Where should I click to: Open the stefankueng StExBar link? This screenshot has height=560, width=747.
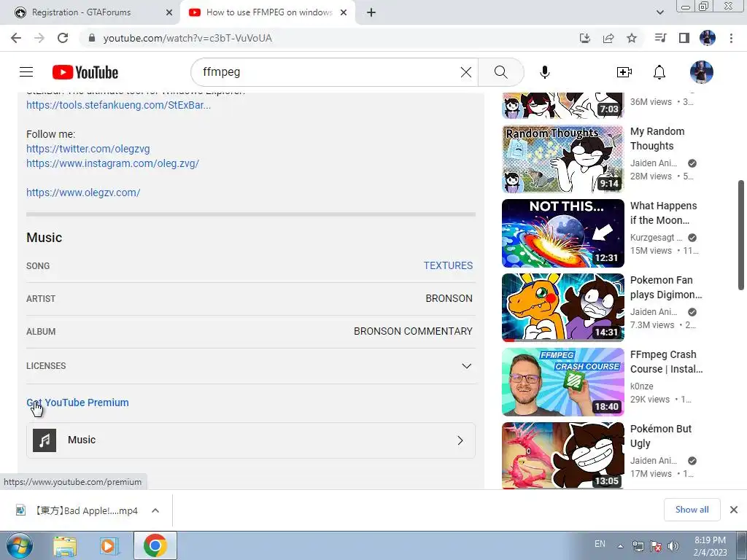point(118,105)
